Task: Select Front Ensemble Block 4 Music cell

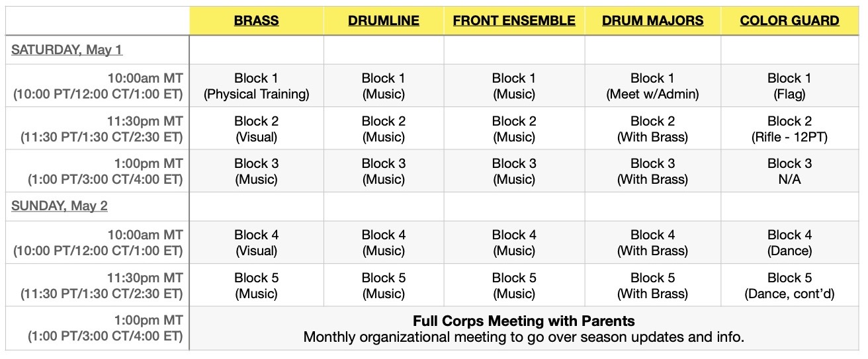Action: click(514, 243)
